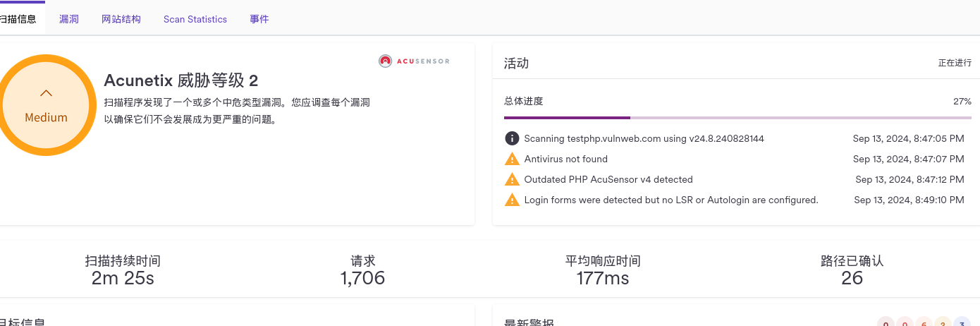Click the blue informational alert count badge
Viewport: 980px width, 326px height.
coord(962,322)
